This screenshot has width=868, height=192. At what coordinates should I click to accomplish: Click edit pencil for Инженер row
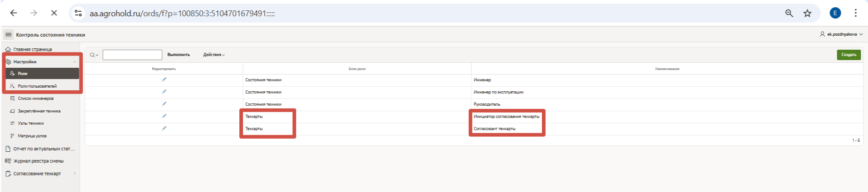coord(164,80)
